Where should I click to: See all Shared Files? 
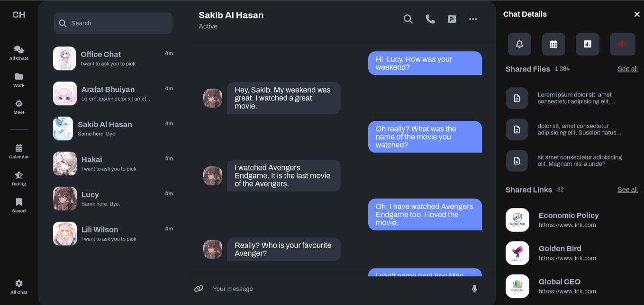627,69
